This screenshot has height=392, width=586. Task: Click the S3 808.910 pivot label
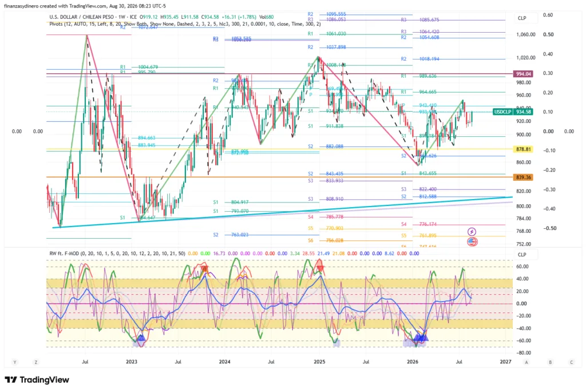pyautogui.click(x=326, y=199)
